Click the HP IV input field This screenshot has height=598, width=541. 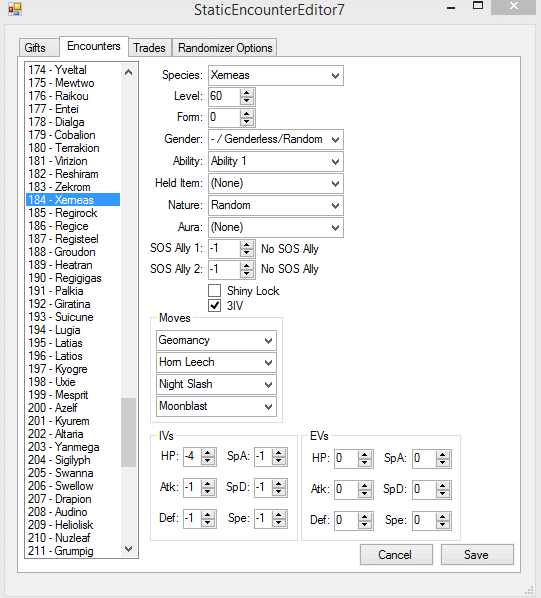[x=193, y=457]
